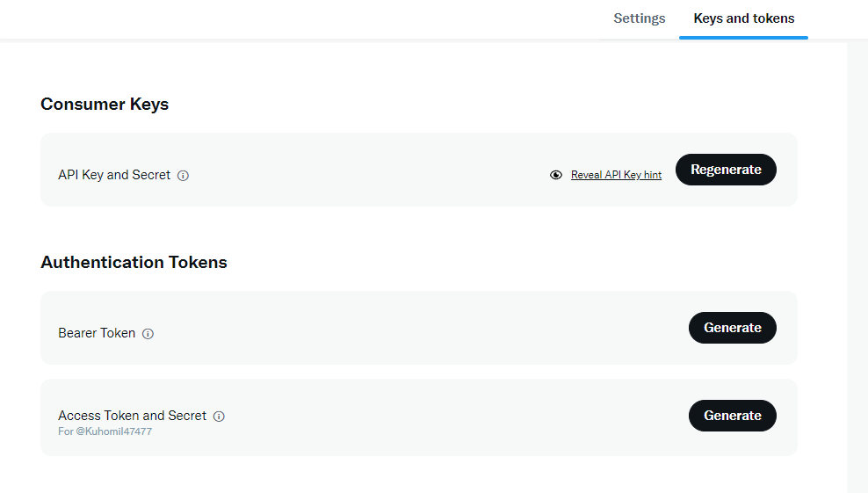Click the Bearer Token label text
The height and width of the screenshot is (493, 868).
[x=97, y=333]
